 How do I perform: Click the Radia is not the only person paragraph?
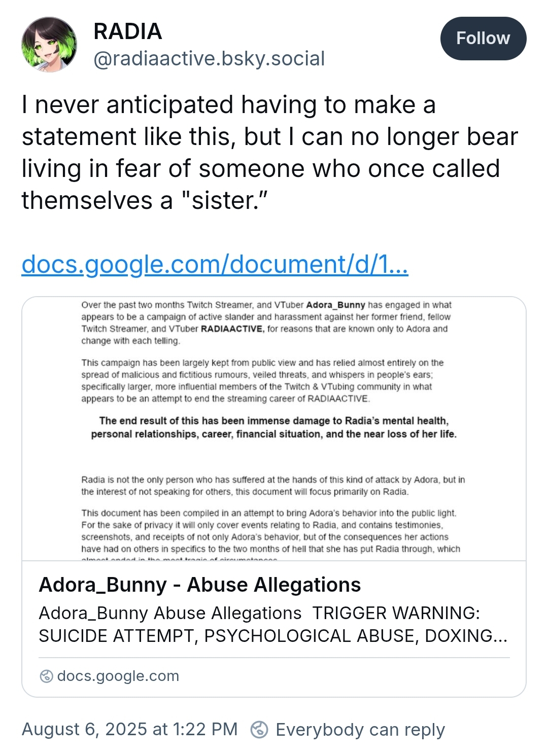[x=273, y=486]
